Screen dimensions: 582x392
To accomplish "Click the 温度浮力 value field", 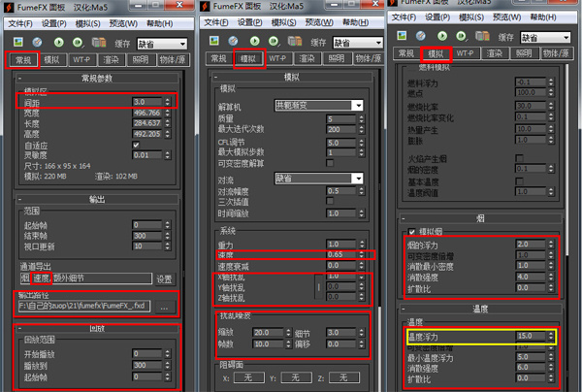I will click(532, 336).
